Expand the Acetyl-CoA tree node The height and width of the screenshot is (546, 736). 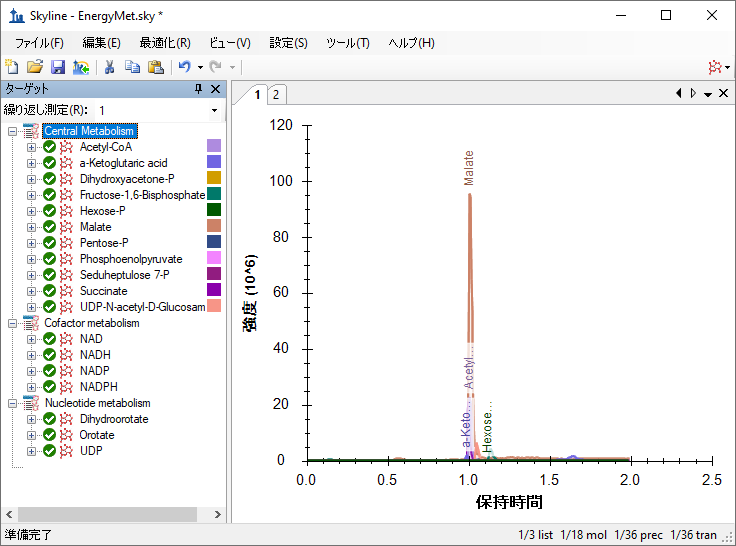pos(31,147)
